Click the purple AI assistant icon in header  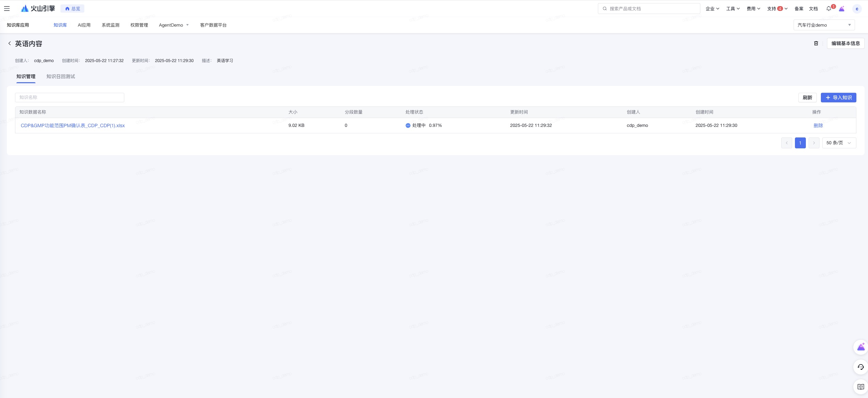(x=842, y=9)
